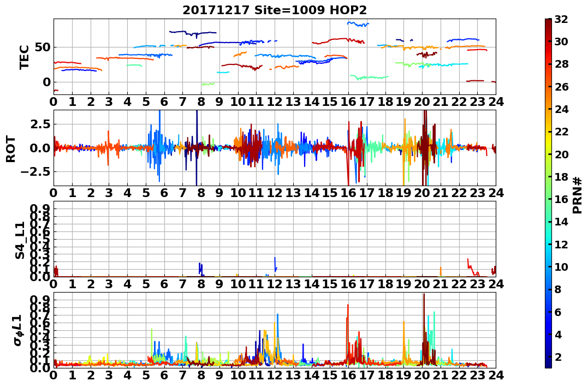Click the plot title "20171217 Site=1009 HOP2"
This screenshot has height=387, width=588.
275,10
